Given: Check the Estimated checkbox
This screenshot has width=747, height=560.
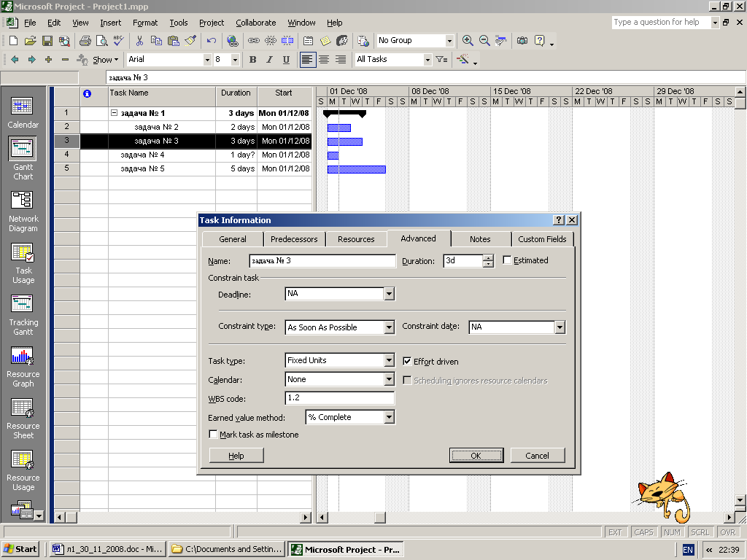Looking at the screenshot, I should [x=507, y=260].
